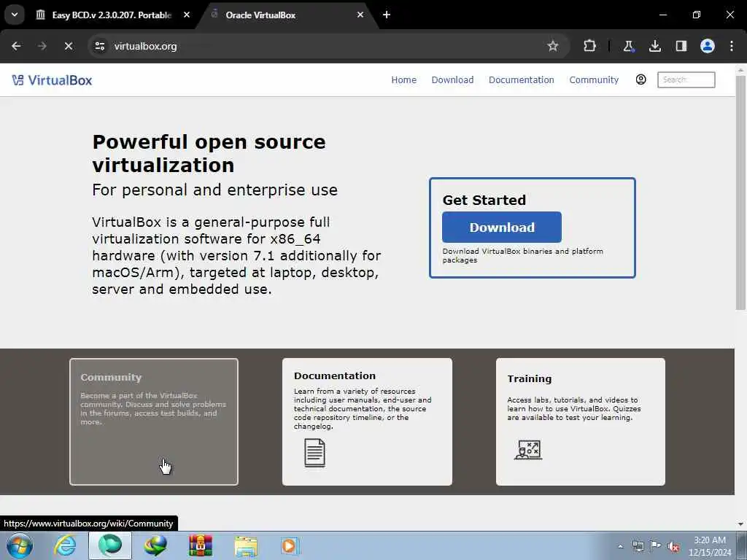Open Chrome Labs flask icon
This screenshot has width=747, height=560.
click(x=628, y=46)
